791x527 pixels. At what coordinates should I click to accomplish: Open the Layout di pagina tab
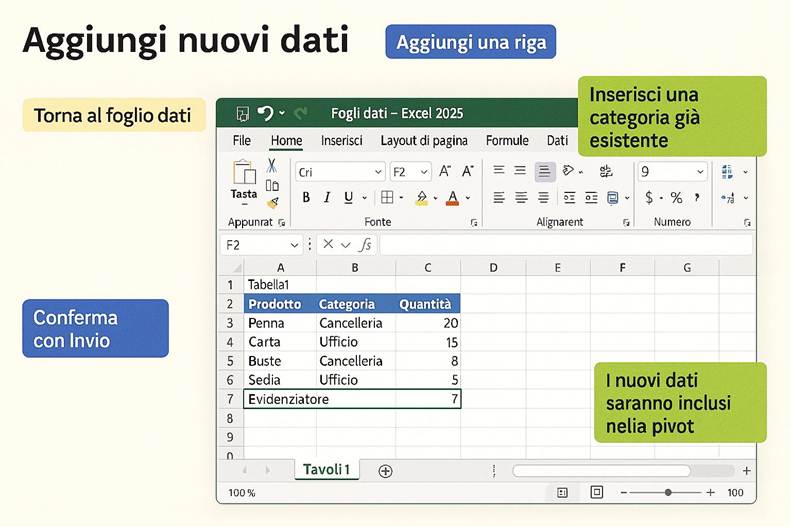point(424,141)
